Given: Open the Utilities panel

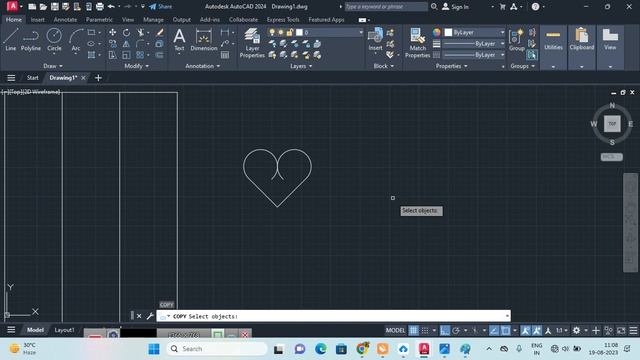Looking at the screenshot, I should 553,47.
